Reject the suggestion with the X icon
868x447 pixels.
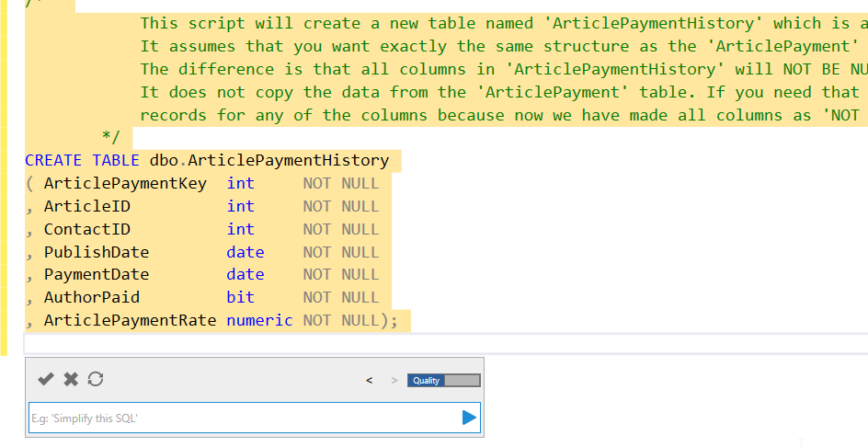pos(70,379)
